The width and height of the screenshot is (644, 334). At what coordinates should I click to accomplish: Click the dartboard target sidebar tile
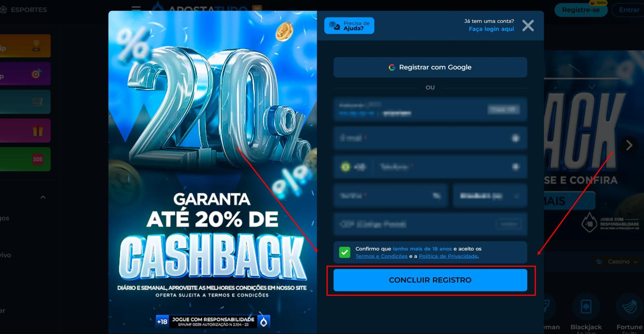tap(25, 74)
